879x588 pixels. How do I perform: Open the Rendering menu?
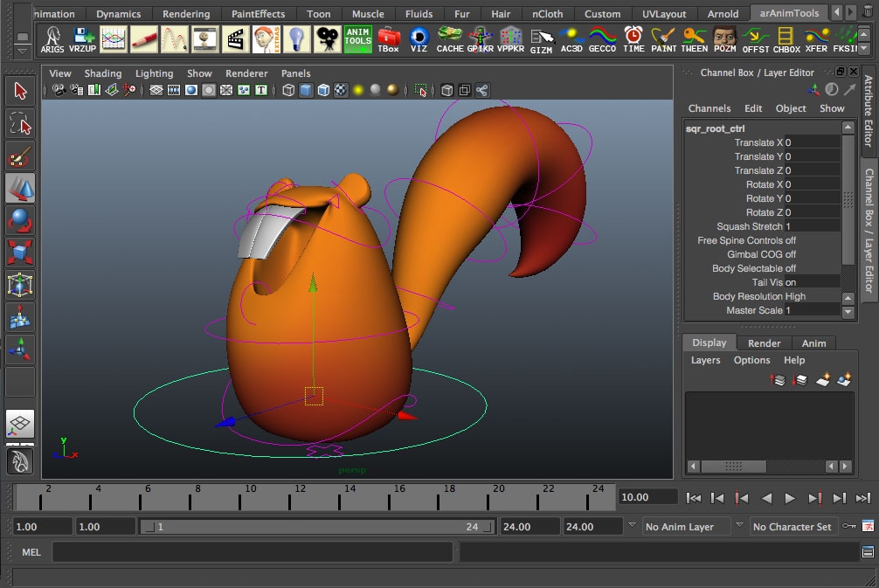186,14
